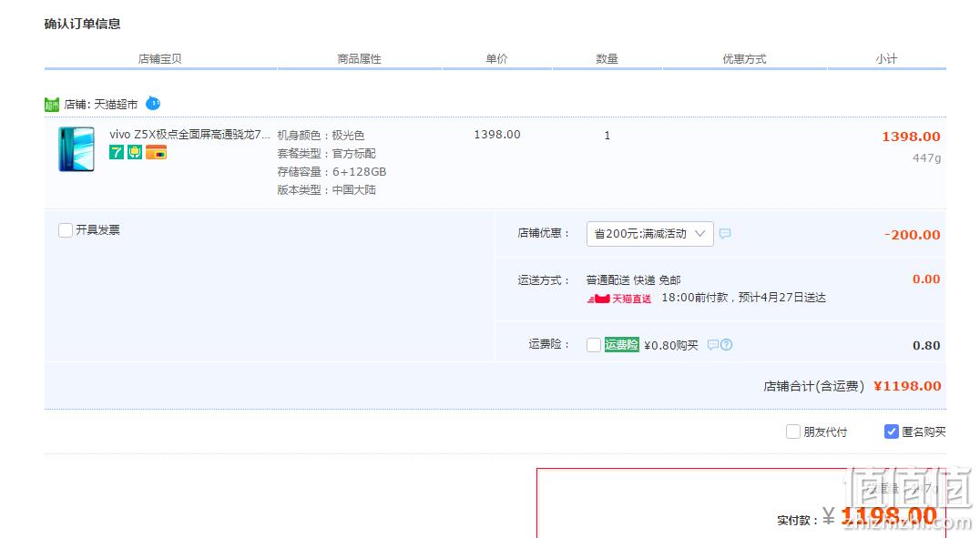The image size is (980, 538).
Task: Click the 天猫超市 store name
Action: pyautogui.click(x=116, y=105)
